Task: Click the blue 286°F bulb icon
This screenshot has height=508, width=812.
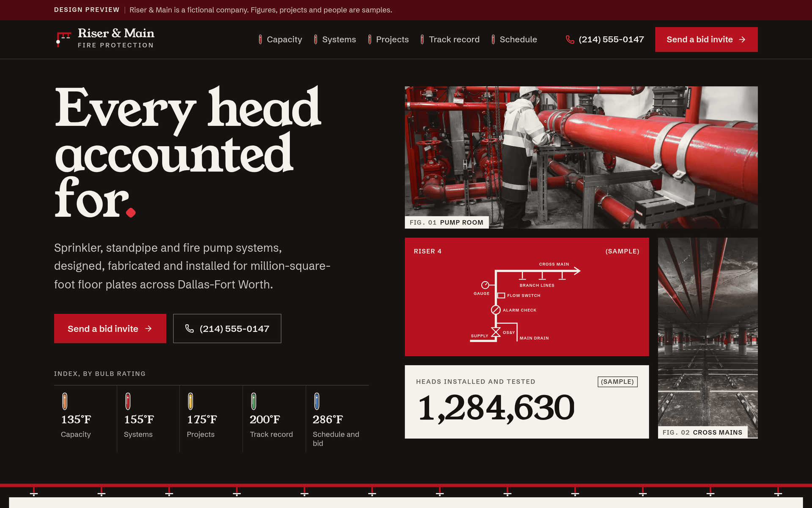Action: (317, 401)
